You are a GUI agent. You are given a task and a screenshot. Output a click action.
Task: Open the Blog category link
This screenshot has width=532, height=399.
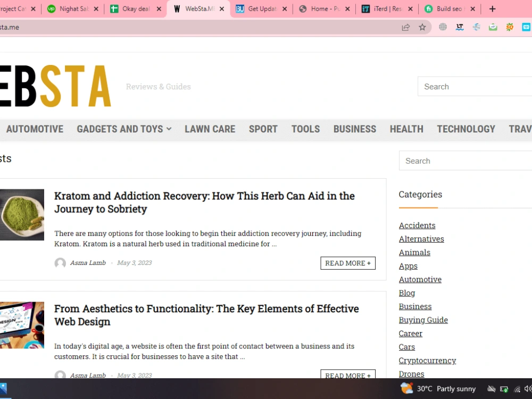(407, 293)
